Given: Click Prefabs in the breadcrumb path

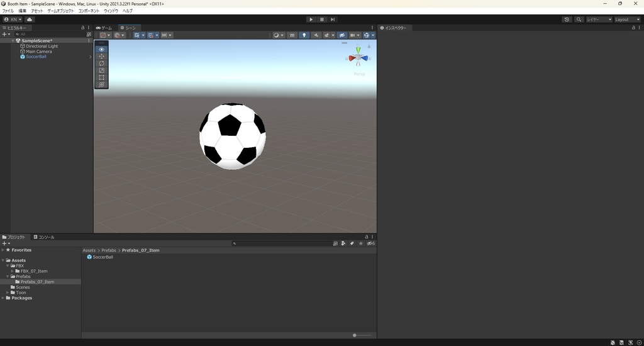Looking at the screenshot, I should 109,250.
